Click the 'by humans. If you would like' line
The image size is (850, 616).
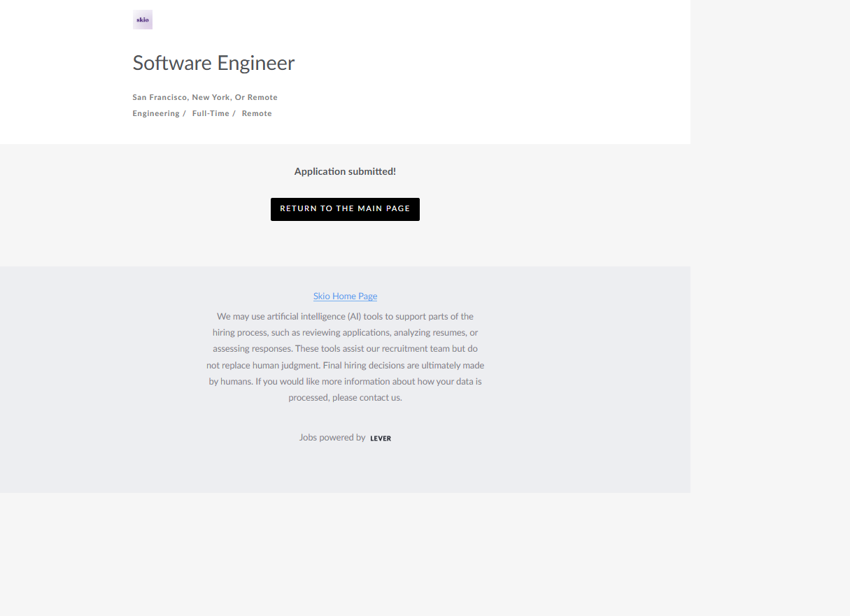pos(345,382)
